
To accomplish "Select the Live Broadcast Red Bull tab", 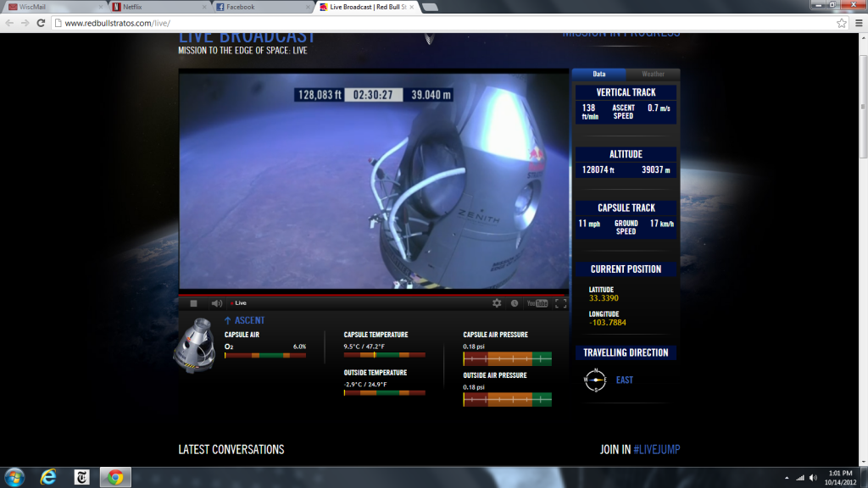I will (x=366, y=7).
